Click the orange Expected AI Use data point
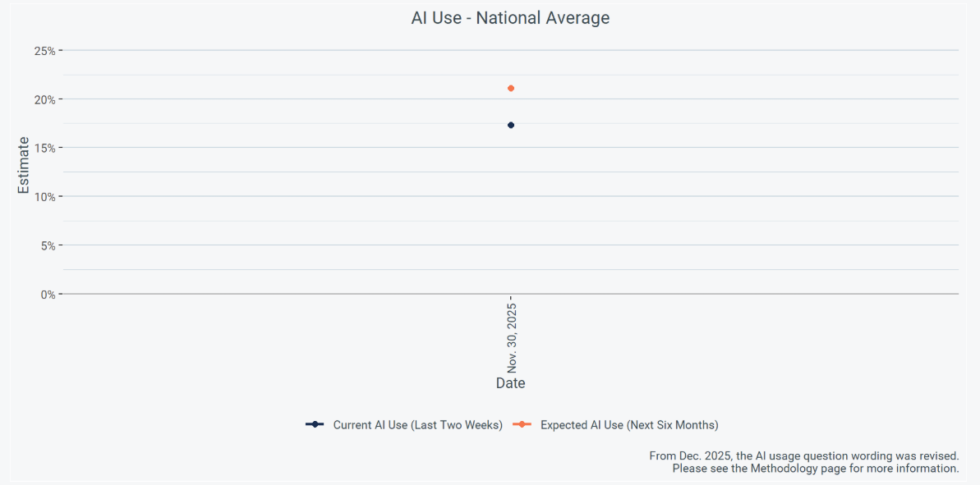 pyautogui.click(x=511, y=88)
